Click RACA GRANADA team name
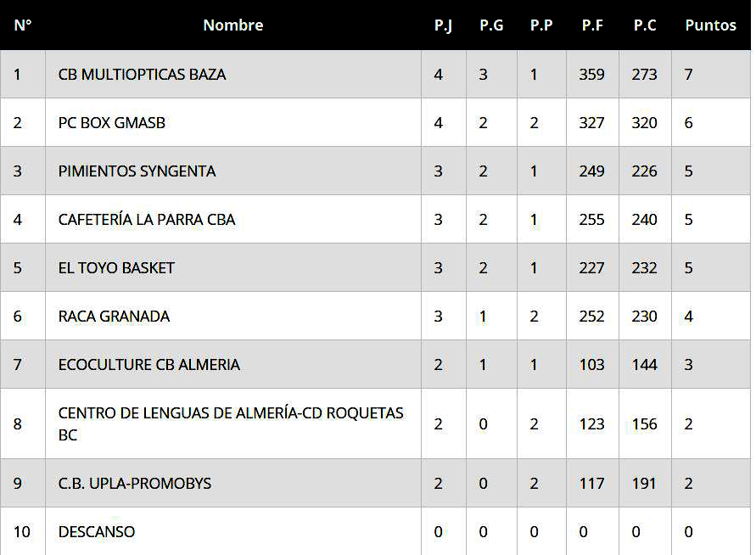The height and width of the screenshot is (555, 756). click(114, 317)
